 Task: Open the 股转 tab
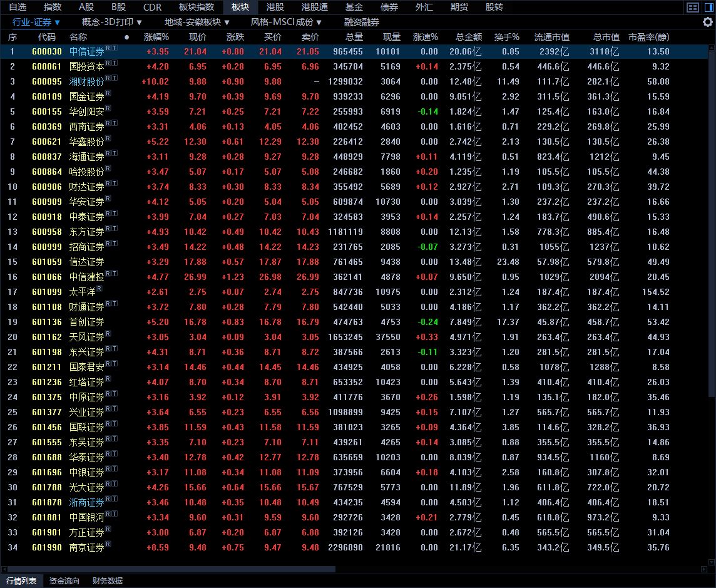coord(494,7)
